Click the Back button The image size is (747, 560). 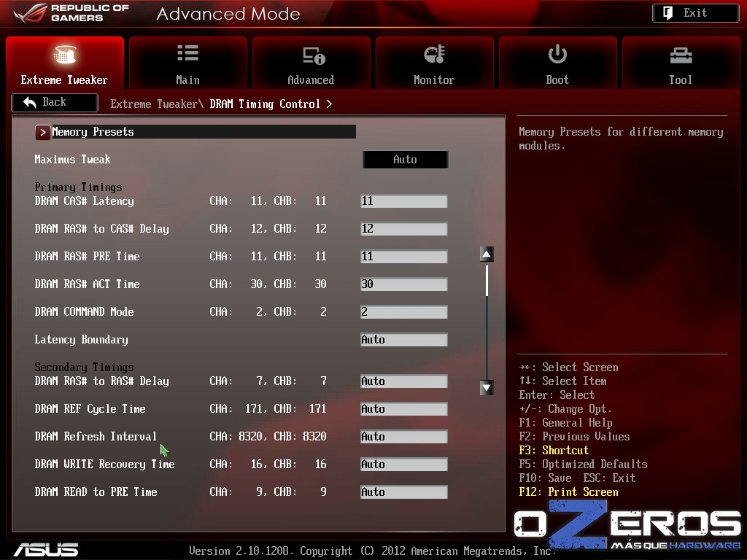(x=55, y=102)
